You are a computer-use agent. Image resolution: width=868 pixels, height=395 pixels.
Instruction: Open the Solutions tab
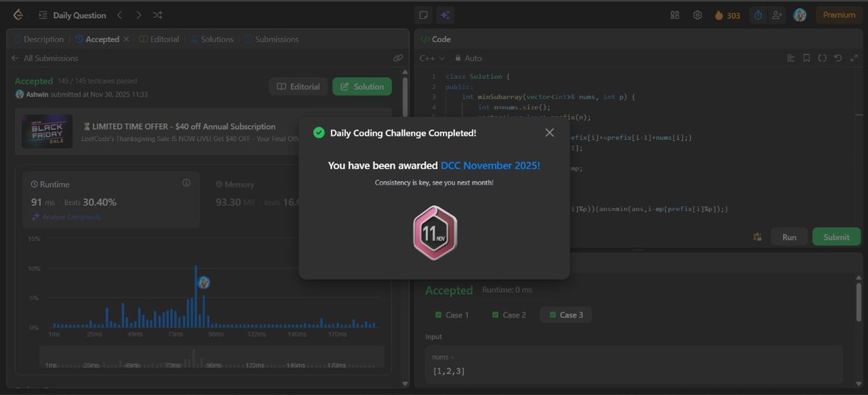(212, 39)
